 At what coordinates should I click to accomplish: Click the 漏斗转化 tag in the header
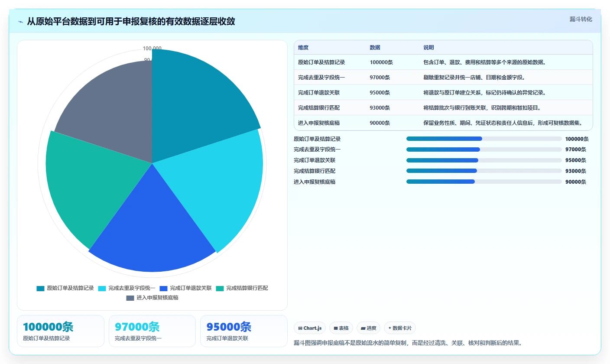(x=581, y=19)
